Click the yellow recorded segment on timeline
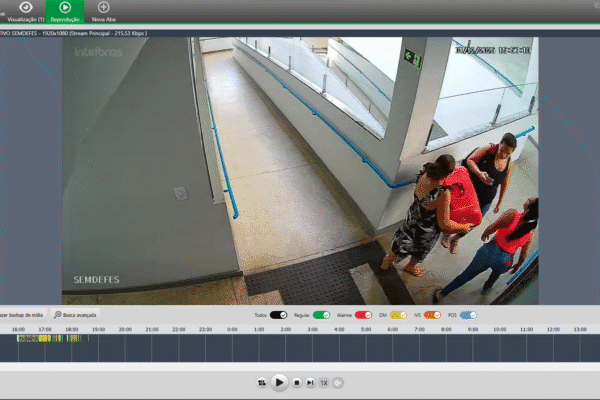The width and height of the screenshot is (600, 400). pos(45,339)
